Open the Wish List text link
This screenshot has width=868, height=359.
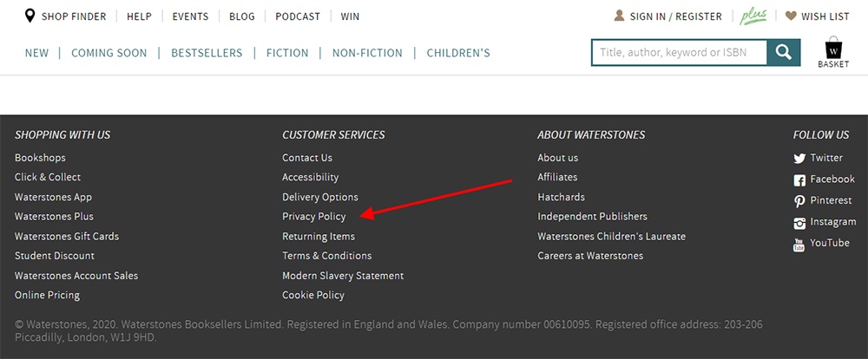pyautogui.click(x=825, y=16)
